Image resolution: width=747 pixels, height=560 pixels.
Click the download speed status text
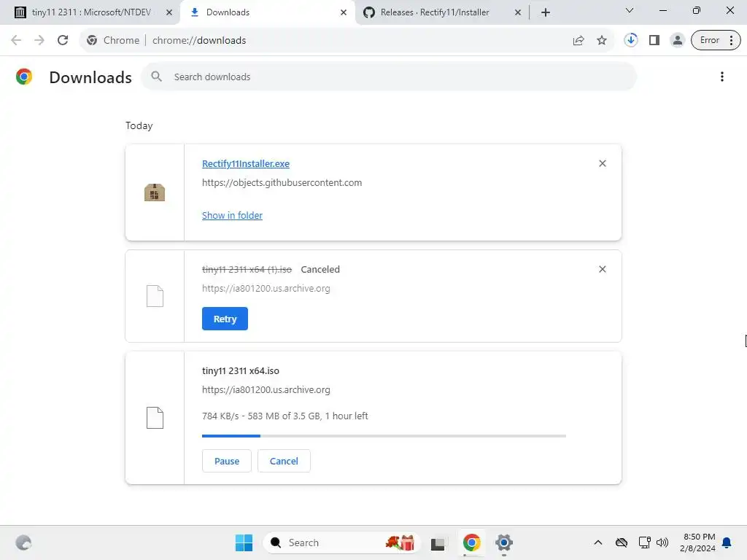click(285, 416)
